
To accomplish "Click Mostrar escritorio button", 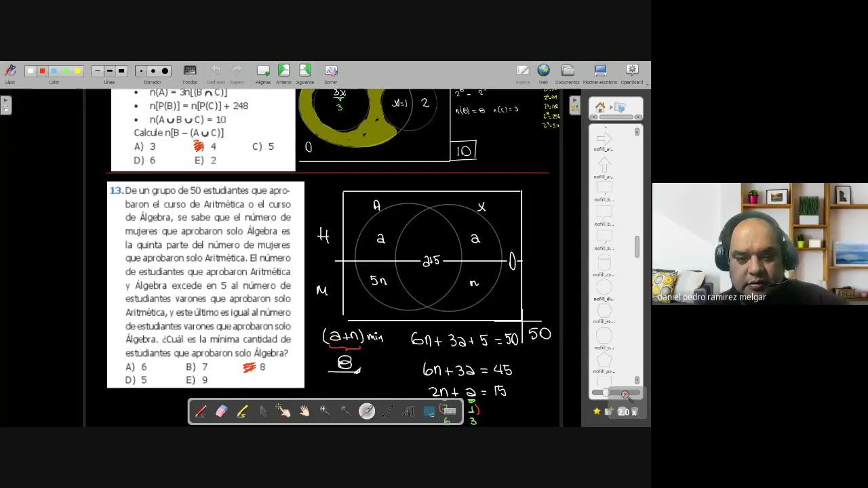I will coord(600,73).
